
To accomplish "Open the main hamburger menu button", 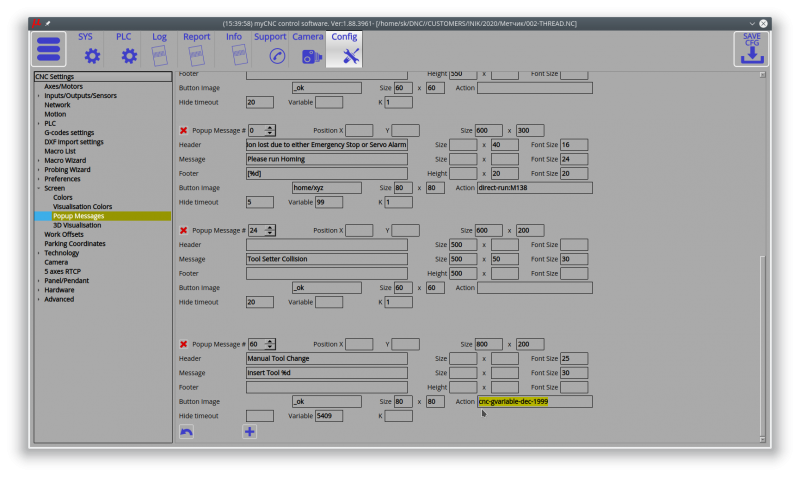I will coord(50,49).
